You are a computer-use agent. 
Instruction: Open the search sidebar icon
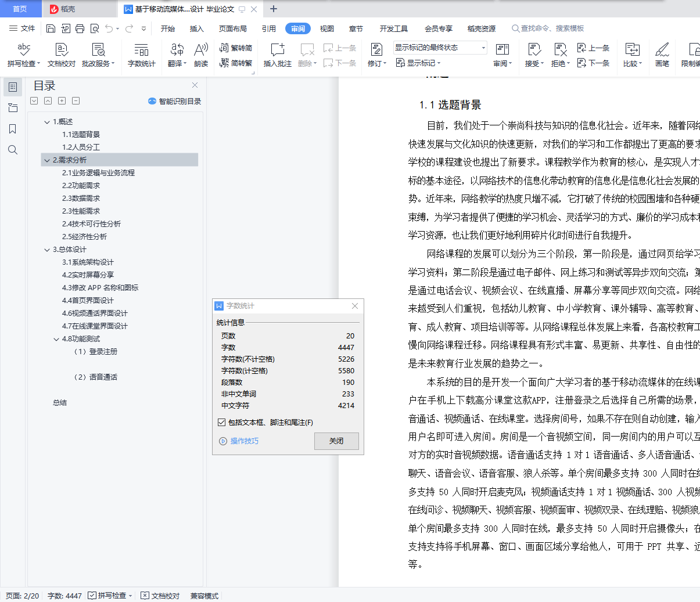pos(13,150)
